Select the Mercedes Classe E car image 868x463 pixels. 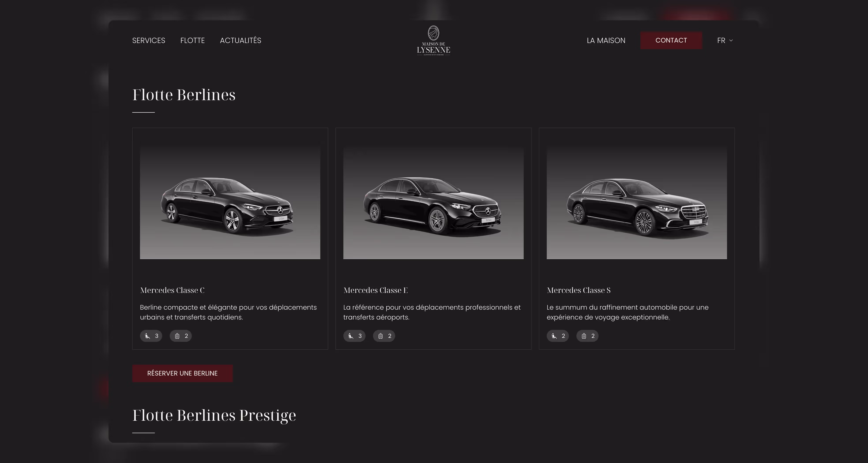(433, 203)
